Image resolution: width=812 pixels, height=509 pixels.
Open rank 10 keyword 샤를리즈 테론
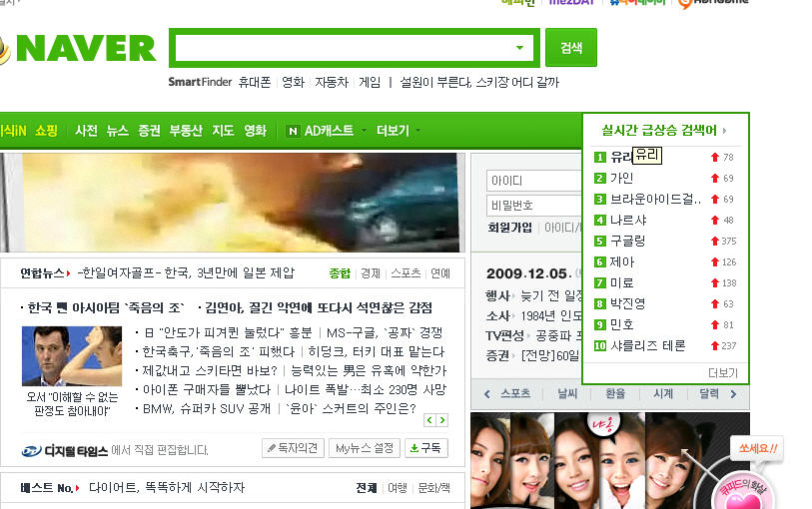pyautogui.click(x=648, y=345)
